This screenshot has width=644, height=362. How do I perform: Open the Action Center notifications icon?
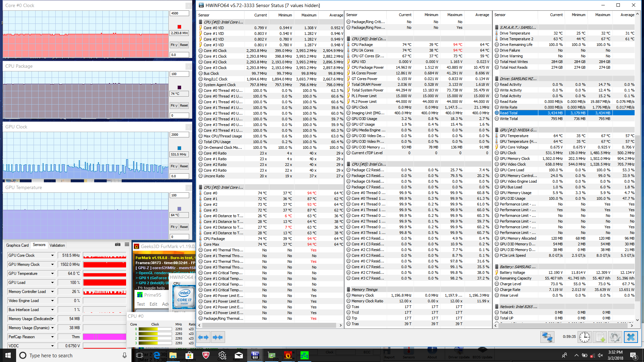[x=633, y=355]
